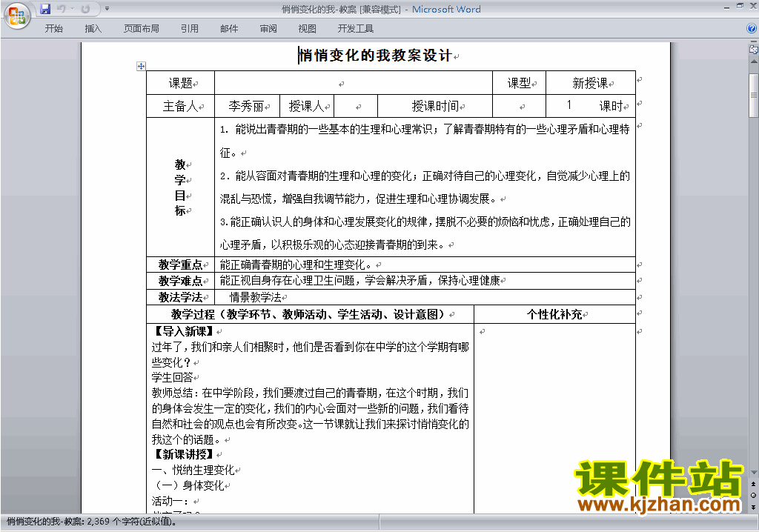
Task: Select the 审阅 ribbon tab
Action: tap(268, 29)
